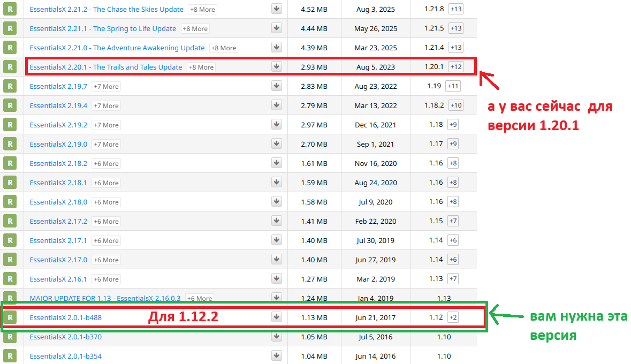Open EssentialsX 2.0.1-b370 file link
This screenshot has width=631, height=364.
(65, 337)
